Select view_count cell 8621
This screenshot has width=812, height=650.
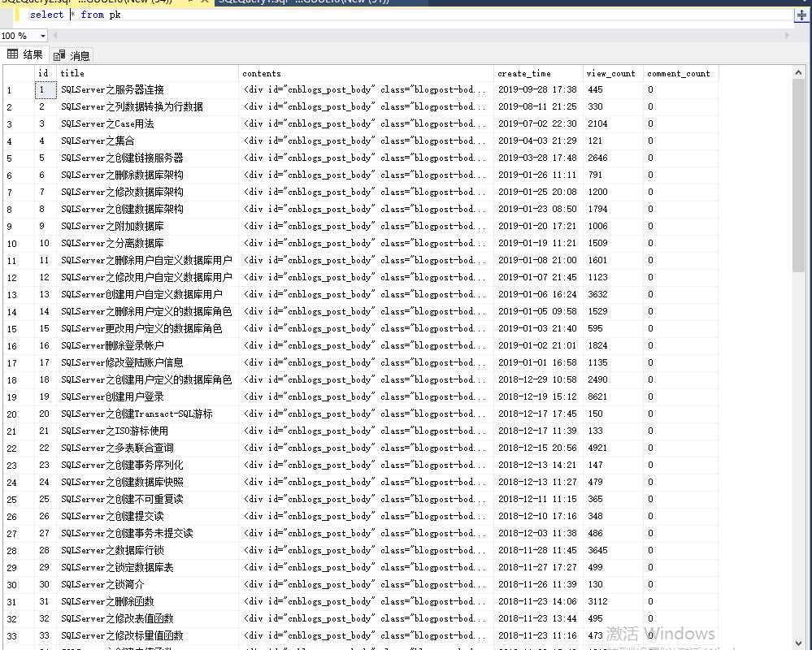tap(613, 397)
